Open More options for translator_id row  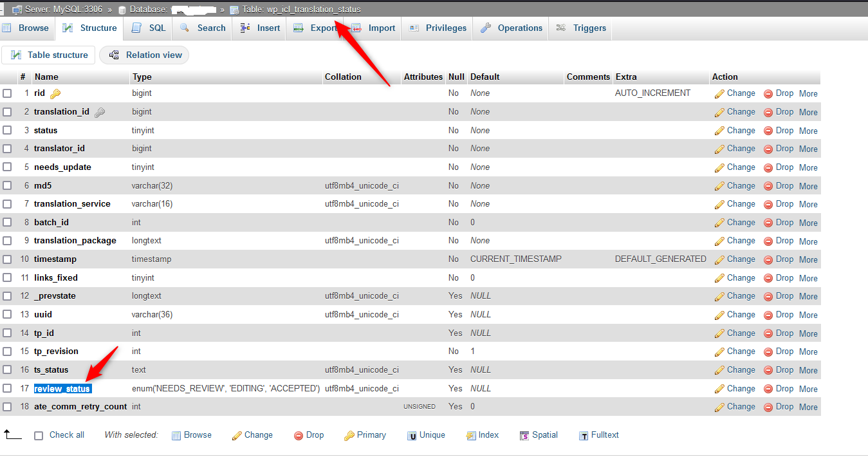click(x=808, y=149)
